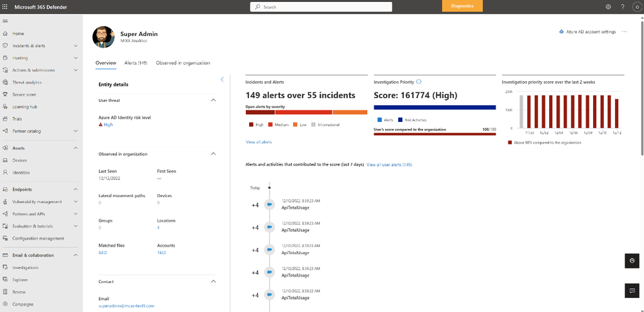This screenshot has height=312, width=644.
Task: Click the Actions & submissions icon
Action: [x=5, y=70]
